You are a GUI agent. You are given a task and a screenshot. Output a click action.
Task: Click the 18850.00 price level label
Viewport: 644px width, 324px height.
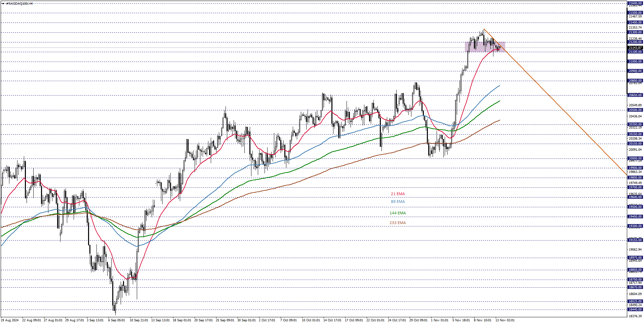tap(635, 270)
